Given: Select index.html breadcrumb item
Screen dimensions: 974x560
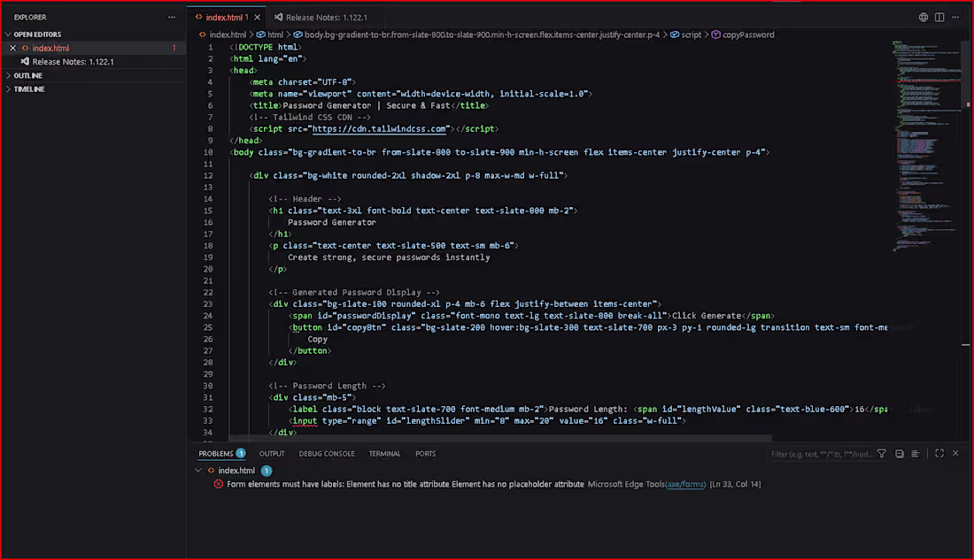Looking at the screenshot, I should (228, 35).
